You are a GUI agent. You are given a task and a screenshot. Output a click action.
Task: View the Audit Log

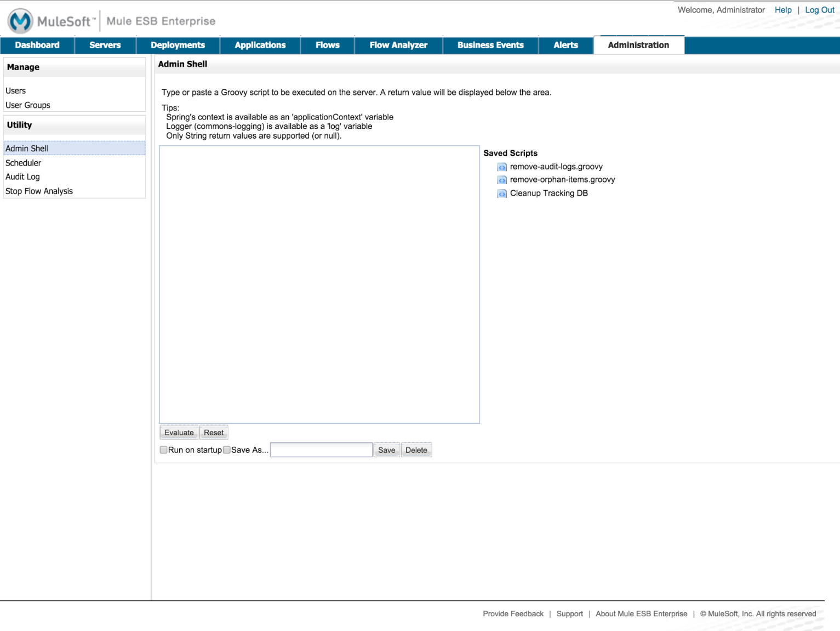click(x=22, y=177)
